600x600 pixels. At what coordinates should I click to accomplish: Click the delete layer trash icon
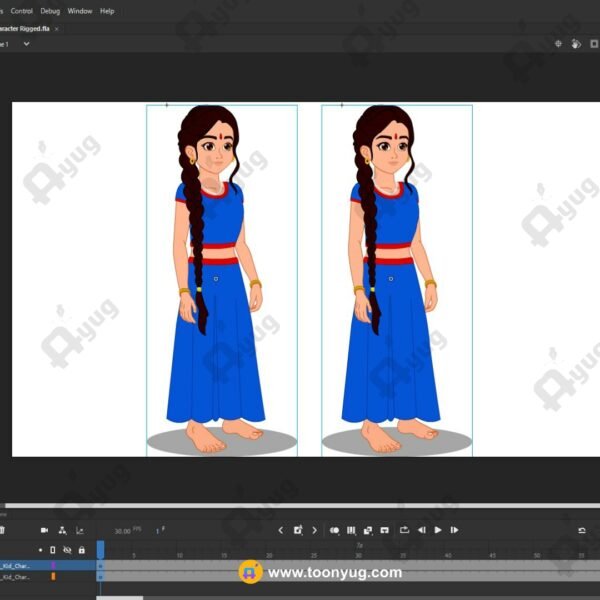(2, 530)
